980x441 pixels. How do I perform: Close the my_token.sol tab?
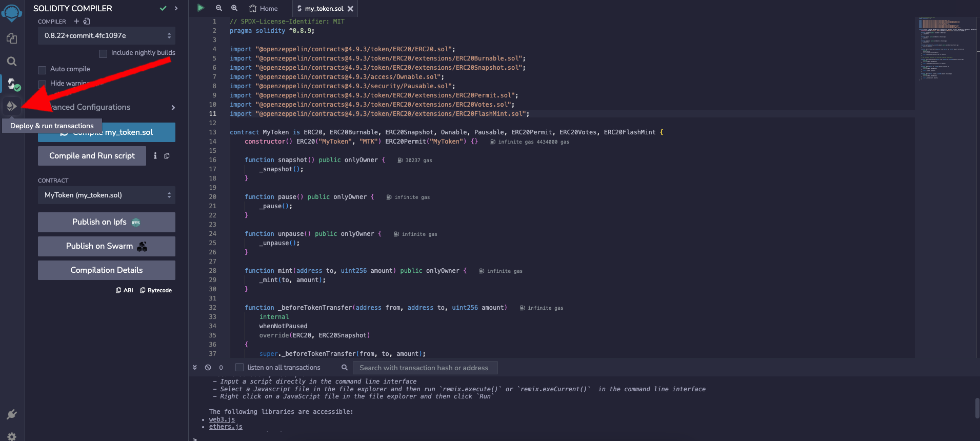(350, 9)
